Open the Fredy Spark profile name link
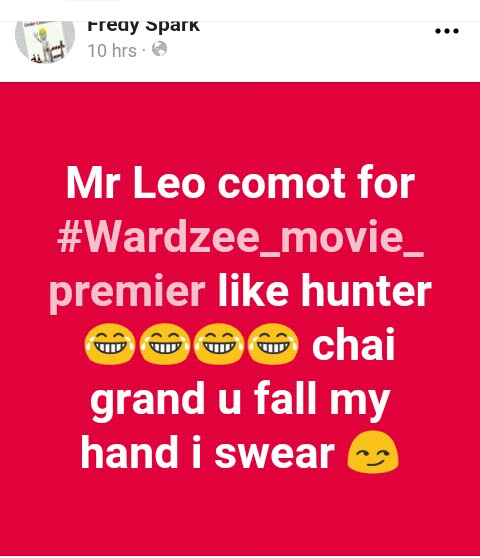Viewport: 480px width, 558px height. pyautogui.click(x=143, y=27)
